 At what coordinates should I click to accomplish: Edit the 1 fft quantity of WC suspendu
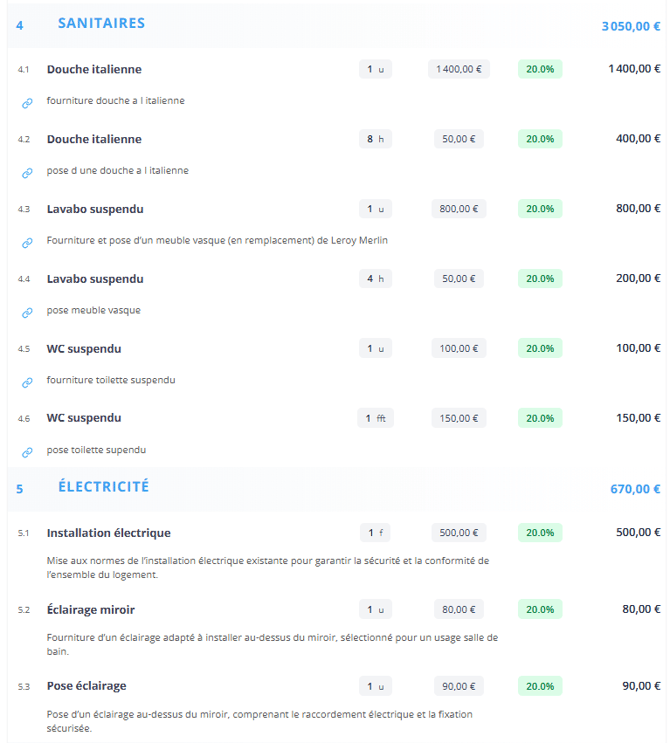375,418
